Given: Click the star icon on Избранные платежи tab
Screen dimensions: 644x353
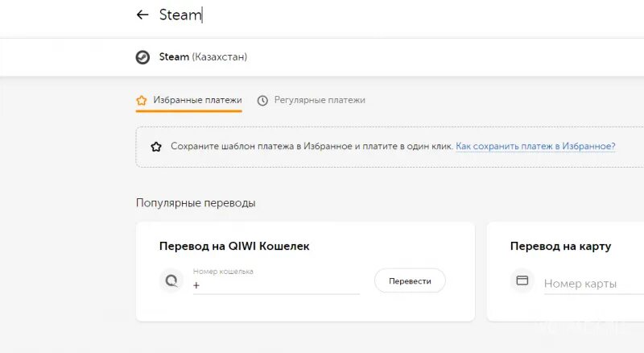Looking at the screenshot, I should click(x=142, y=101).
